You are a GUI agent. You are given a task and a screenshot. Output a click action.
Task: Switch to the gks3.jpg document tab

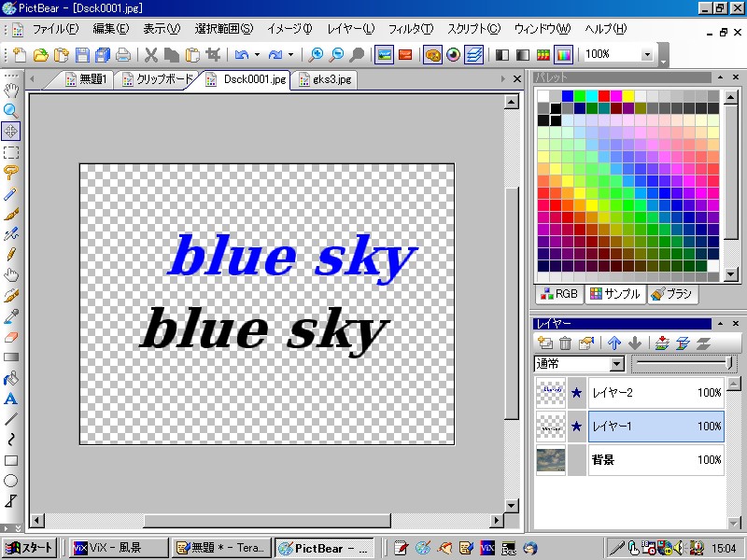coord(324,80)
